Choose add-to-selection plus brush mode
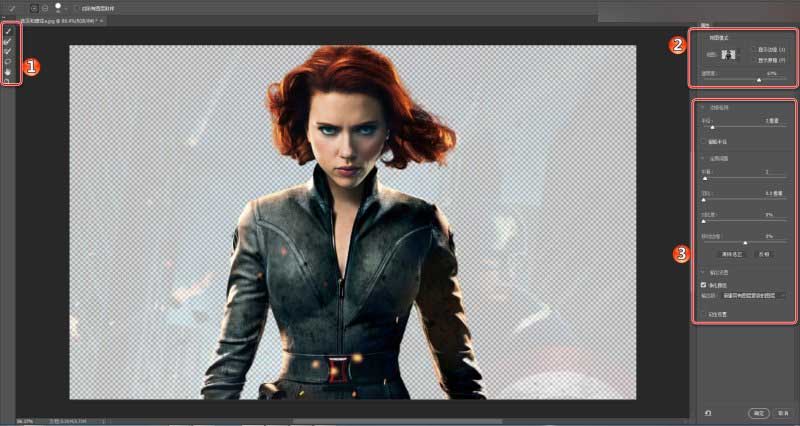800x426 pixels. tap(34, 9)
